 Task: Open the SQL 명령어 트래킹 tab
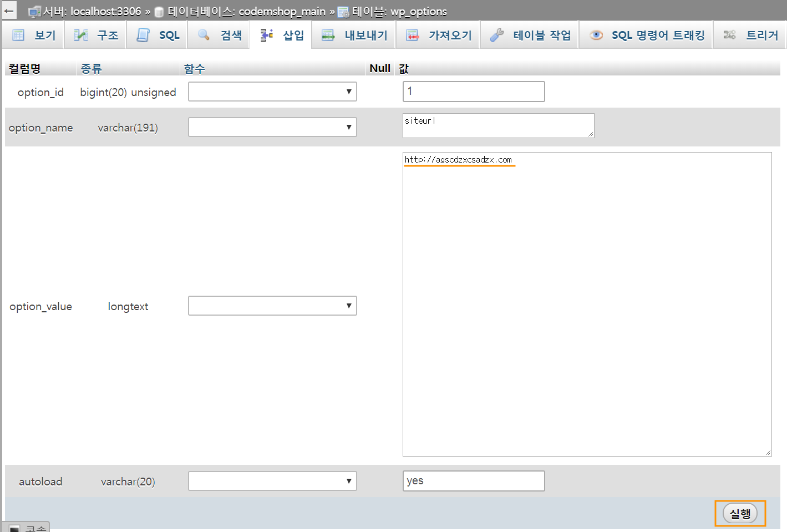646,35
